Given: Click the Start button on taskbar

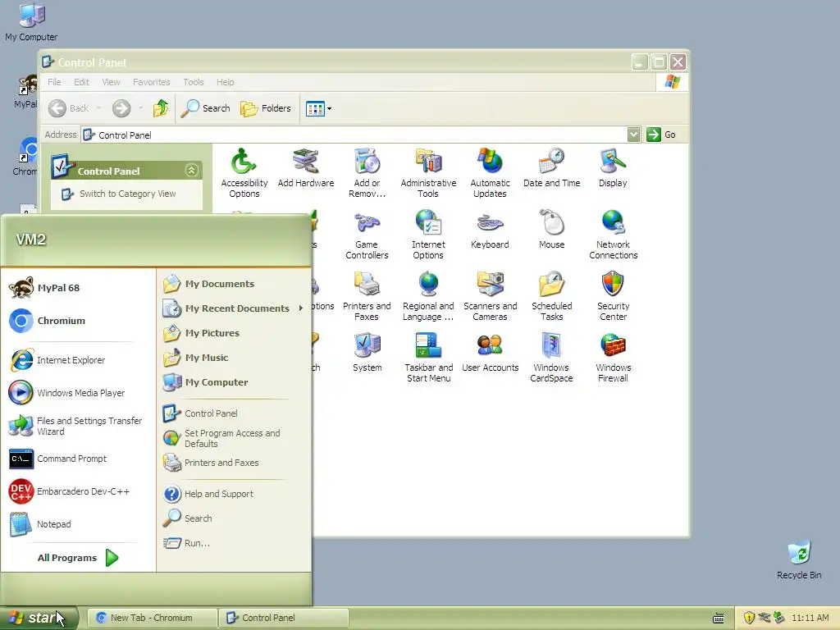Looking at the screenshot, I should (39, 618).
